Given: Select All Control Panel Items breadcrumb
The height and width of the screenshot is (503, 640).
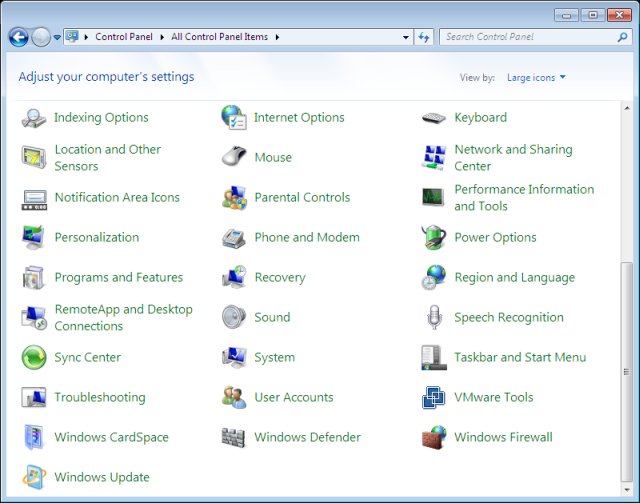Looking at the screenshot, I should (x=219, y=37).
